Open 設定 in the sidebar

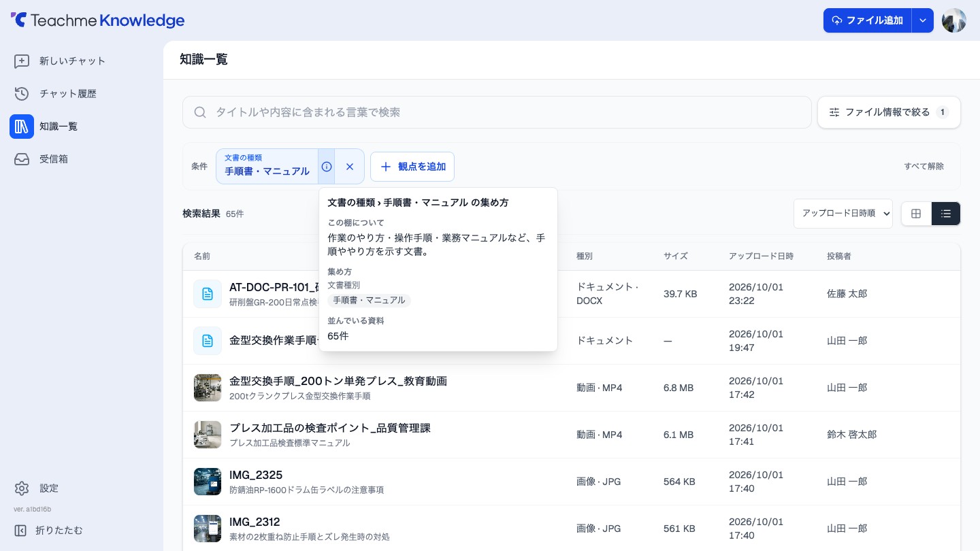(x=49, y=488)
